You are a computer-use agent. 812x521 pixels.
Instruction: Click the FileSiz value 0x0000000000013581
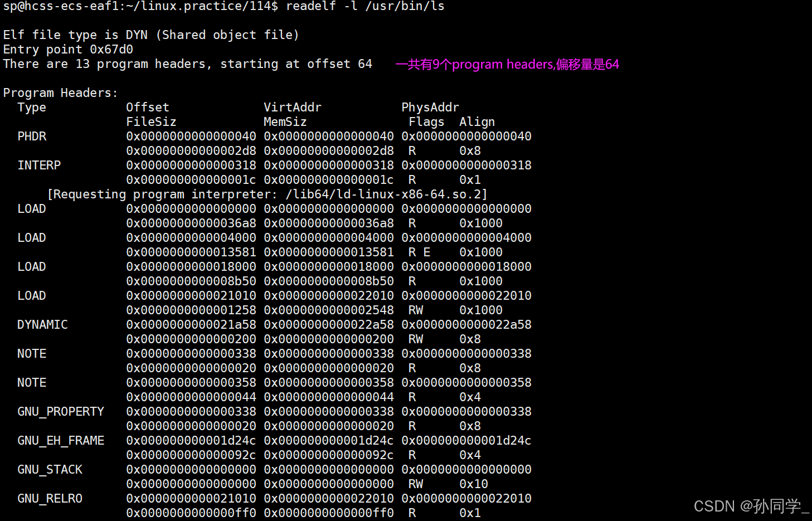click(x=191, y=252)
